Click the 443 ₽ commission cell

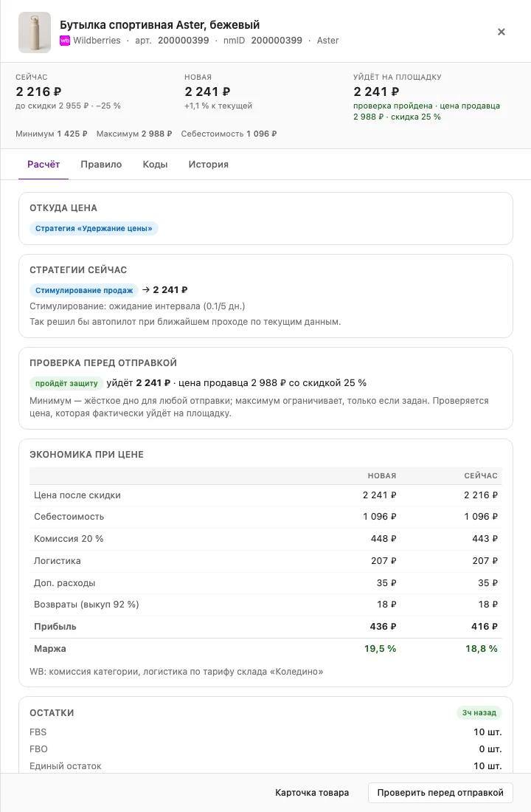(x=485, y=539)
